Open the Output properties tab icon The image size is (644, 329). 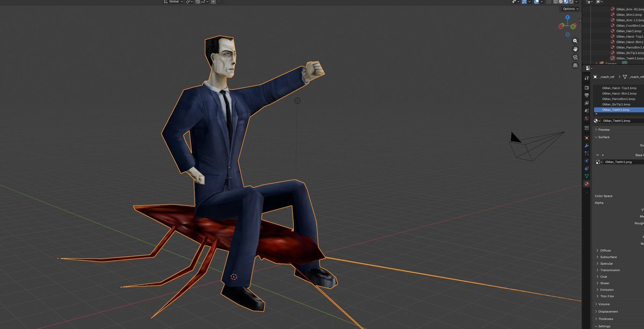587,95
